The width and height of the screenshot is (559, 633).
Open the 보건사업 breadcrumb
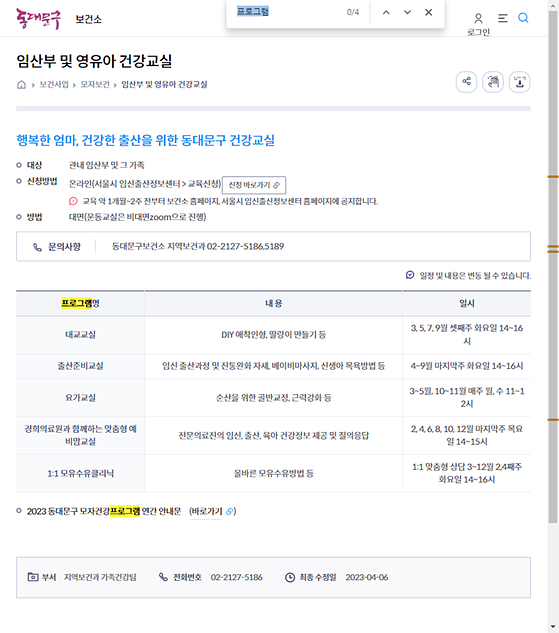[54, 84]
